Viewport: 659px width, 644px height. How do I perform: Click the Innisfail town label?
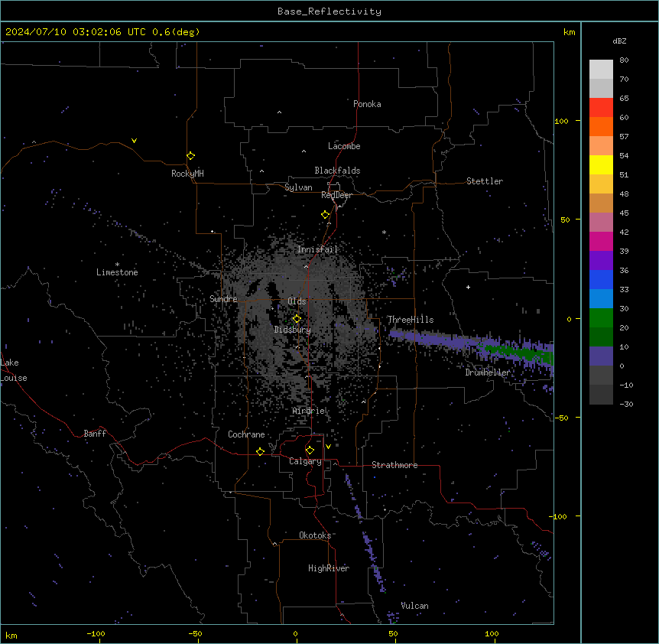[317, 249]
